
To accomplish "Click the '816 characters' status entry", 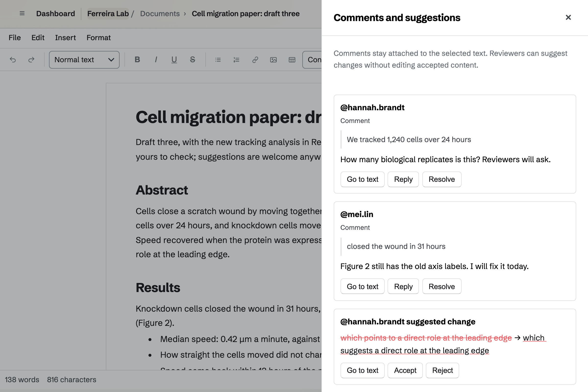I will (72, 380).
